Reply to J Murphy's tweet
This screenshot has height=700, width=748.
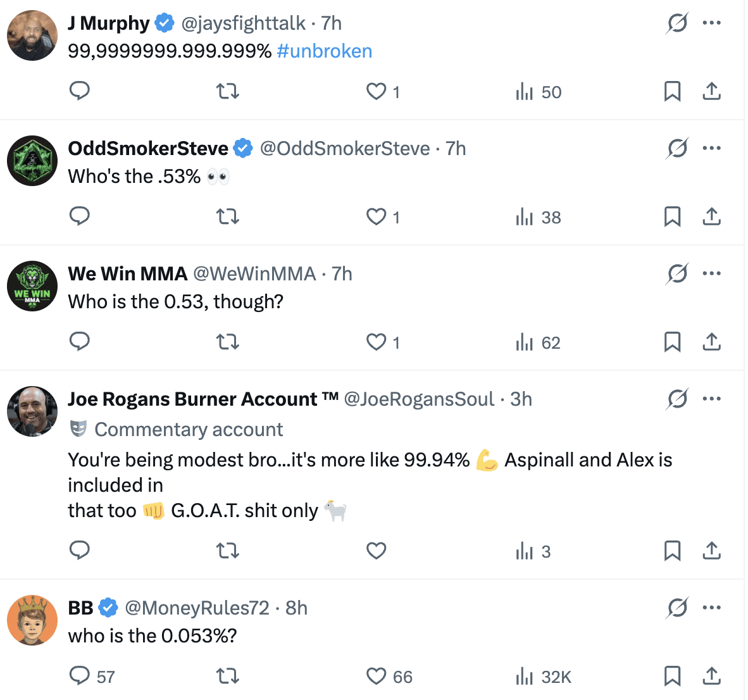coord(79,91)
